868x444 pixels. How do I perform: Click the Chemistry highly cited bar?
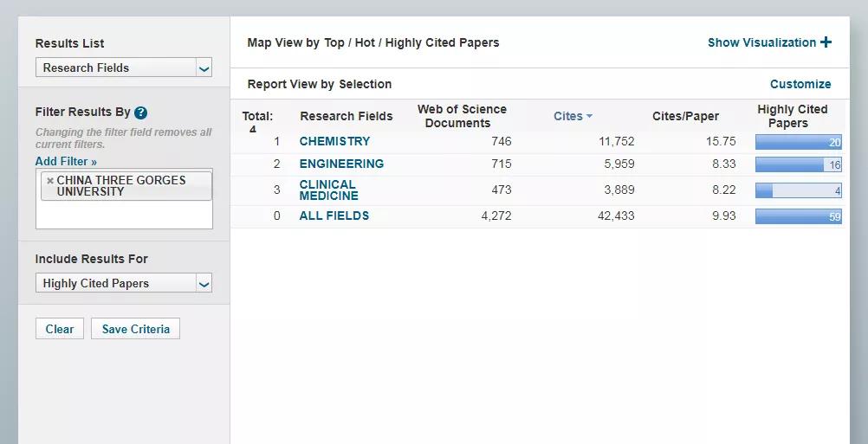coord(798,142)
